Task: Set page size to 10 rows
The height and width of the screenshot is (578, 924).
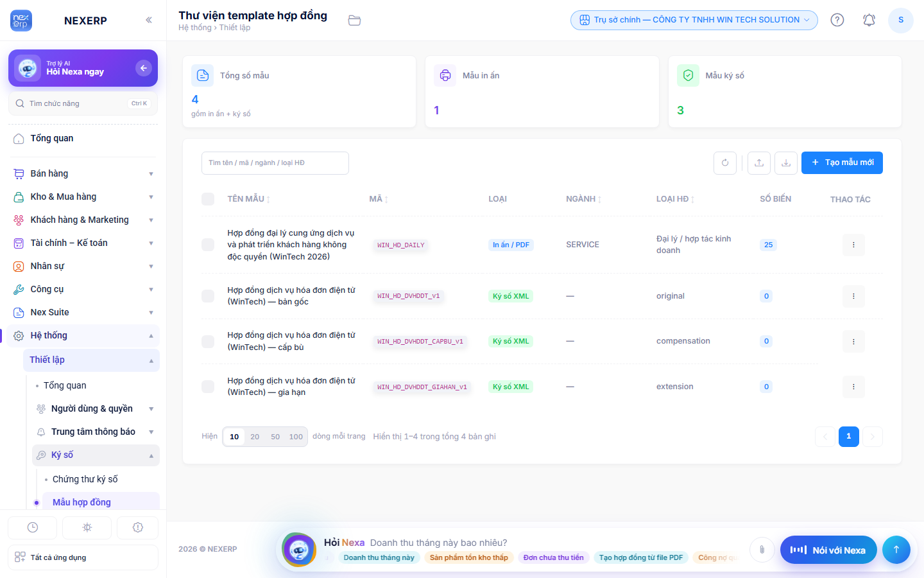Action: [x=234, y=437]
